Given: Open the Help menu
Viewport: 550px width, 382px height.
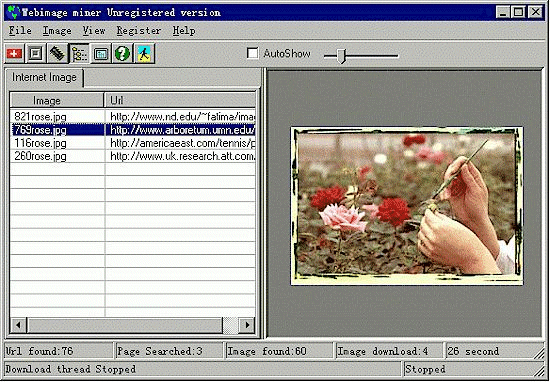Looking at the screenshot, I should tap(184, 31).
